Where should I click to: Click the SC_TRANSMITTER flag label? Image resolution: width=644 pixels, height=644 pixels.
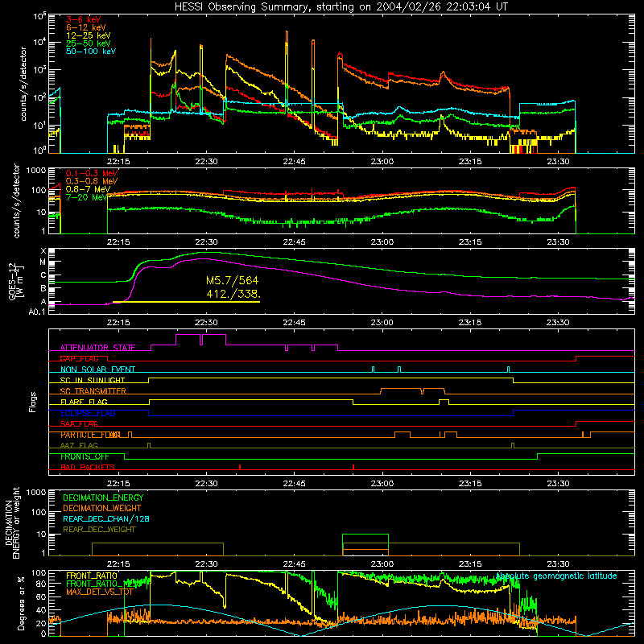point(93,391)
